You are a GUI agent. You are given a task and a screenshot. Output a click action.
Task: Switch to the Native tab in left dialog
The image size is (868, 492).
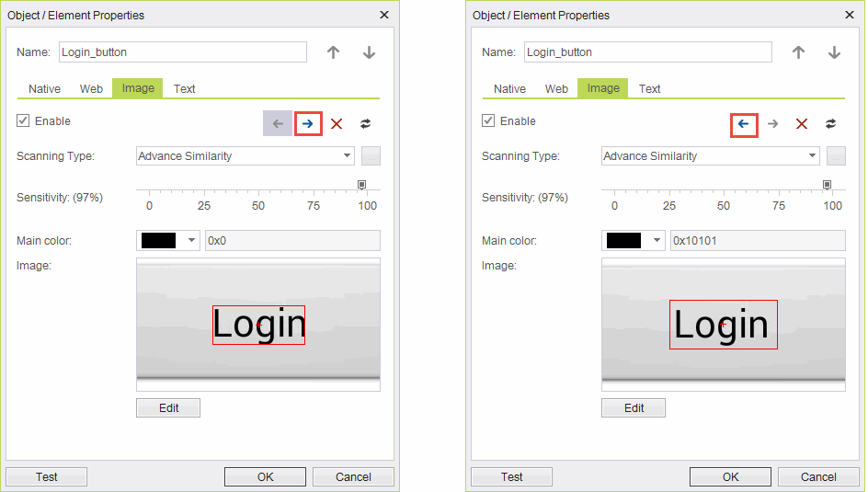tap(44, 89)
